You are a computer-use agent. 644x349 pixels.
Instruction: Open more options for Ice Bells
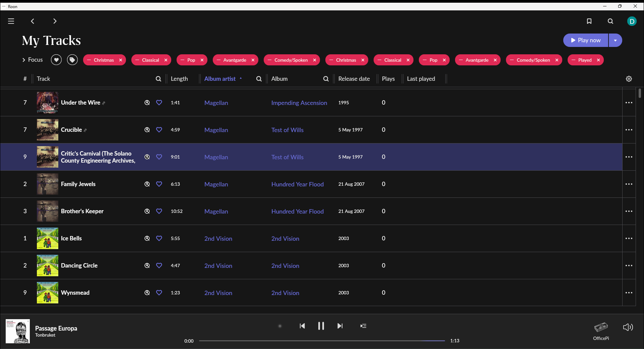tap(629, 238)
